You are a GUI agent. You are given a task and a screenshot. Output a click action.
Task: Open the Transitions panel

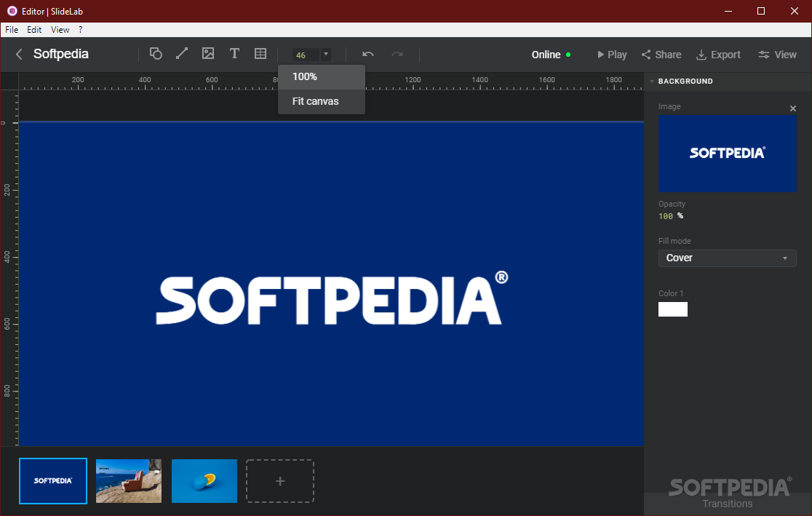[727, 504]
